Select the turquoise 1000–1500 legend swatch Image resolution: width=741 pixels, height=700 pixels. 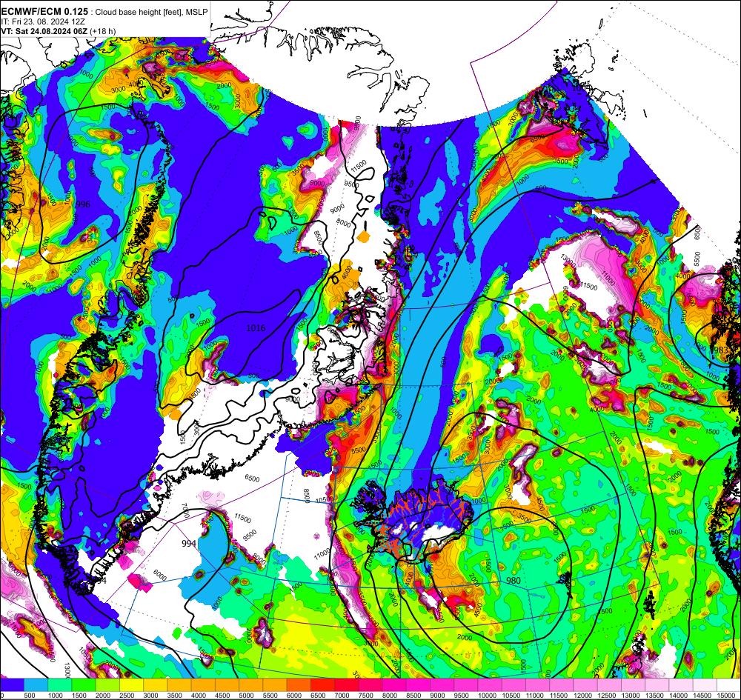tap(60, 685)
